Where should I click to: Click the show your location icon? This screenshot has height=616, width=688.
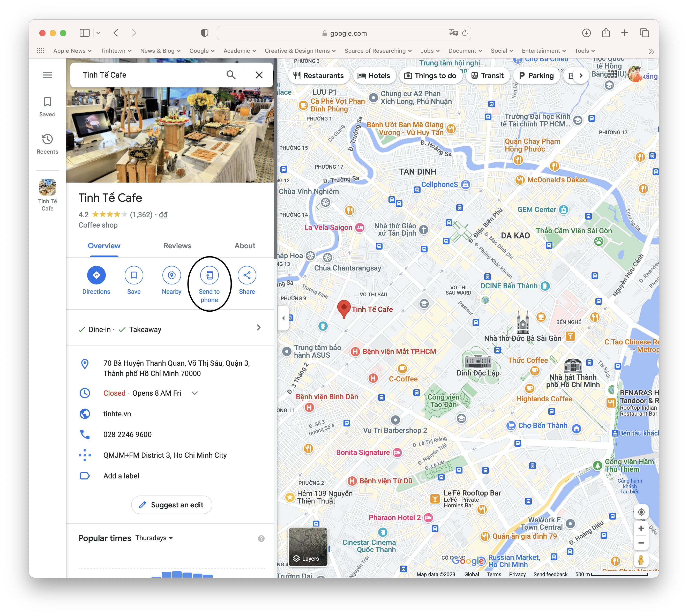point(641,512)
